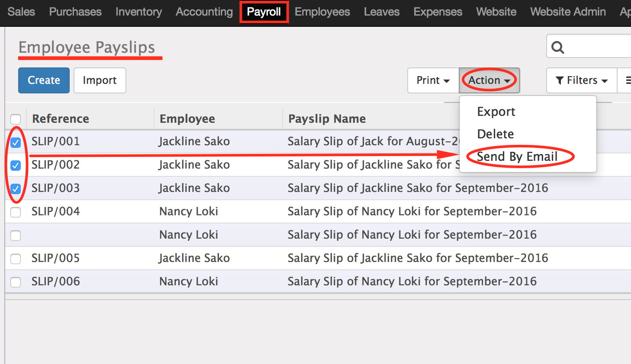This screenshot has width=631, height=364.
Task: Select Export in the Action menu
Action: click(x=496, y=112)
